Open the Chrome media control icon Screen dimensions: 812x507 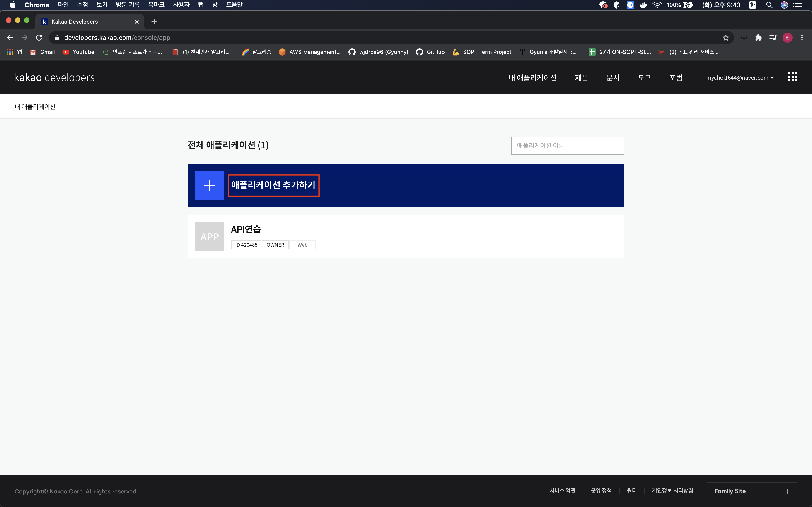point(773,38)
